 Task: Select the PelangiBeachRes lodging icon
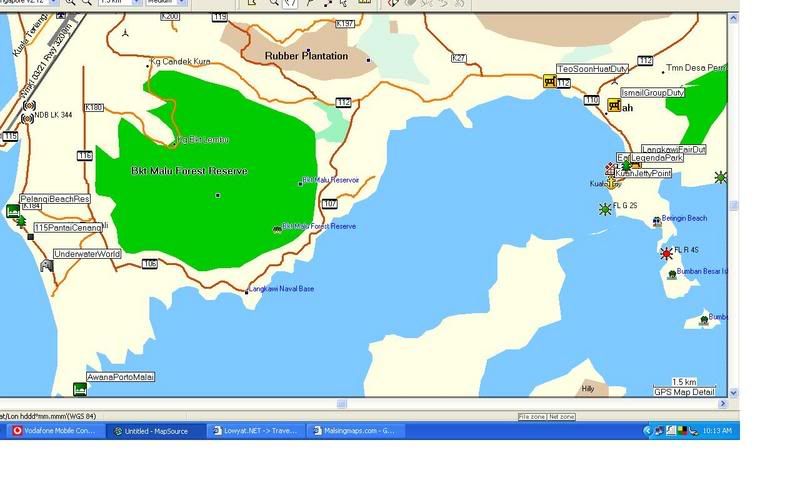point(12,211)
